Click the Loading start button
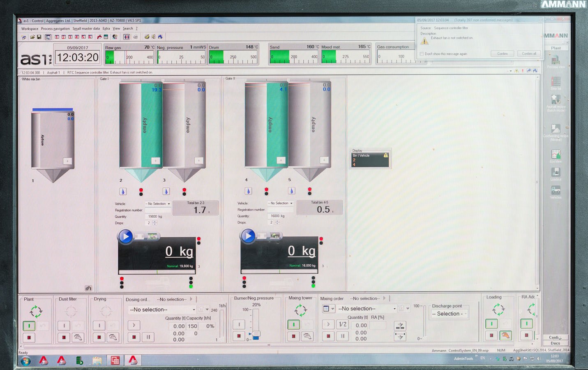 [491, 324]
